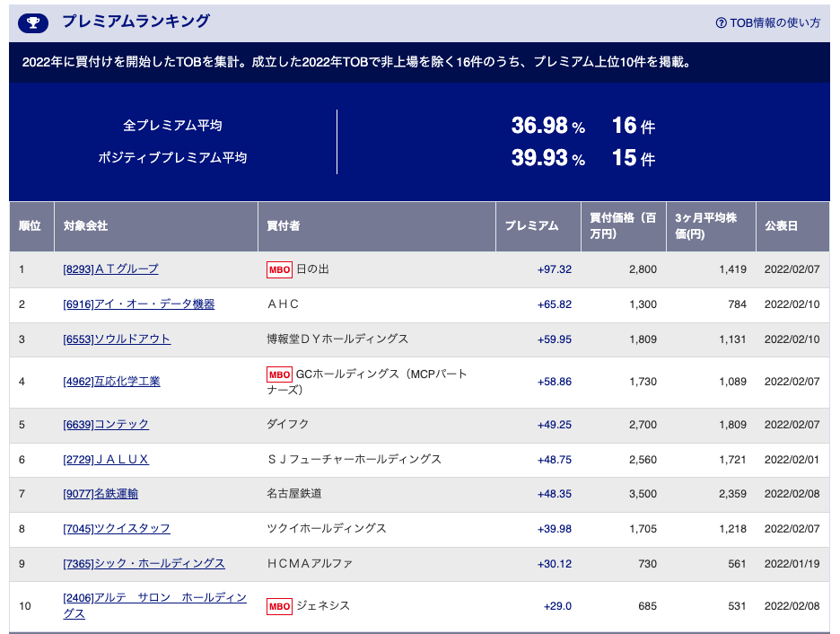This screenshot has height=634, width=840.
Task: Select the +65.82 premium value
Action: 555,304
